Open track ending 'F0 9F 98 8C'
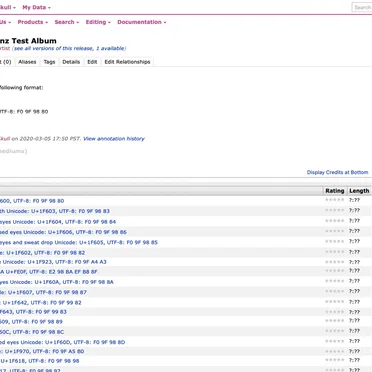This screenshot has height=372, width=372. click(x=32, y=332)
